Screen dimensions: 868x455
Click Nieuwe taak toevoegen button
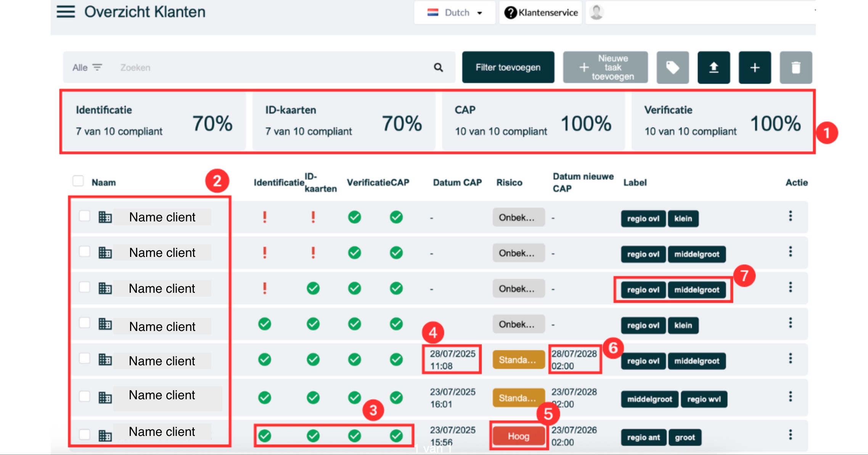pyautogui.click(x=605, y=68)
